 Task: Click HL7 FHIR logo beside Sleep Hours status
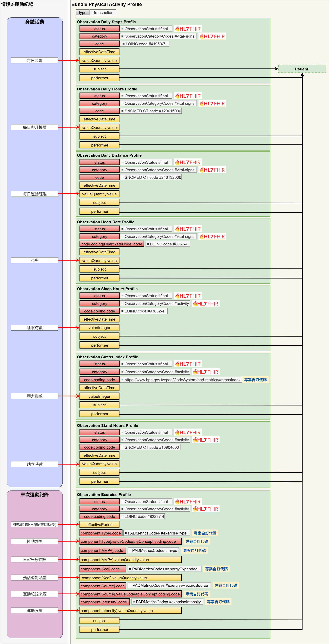click(x=188, y=296)
